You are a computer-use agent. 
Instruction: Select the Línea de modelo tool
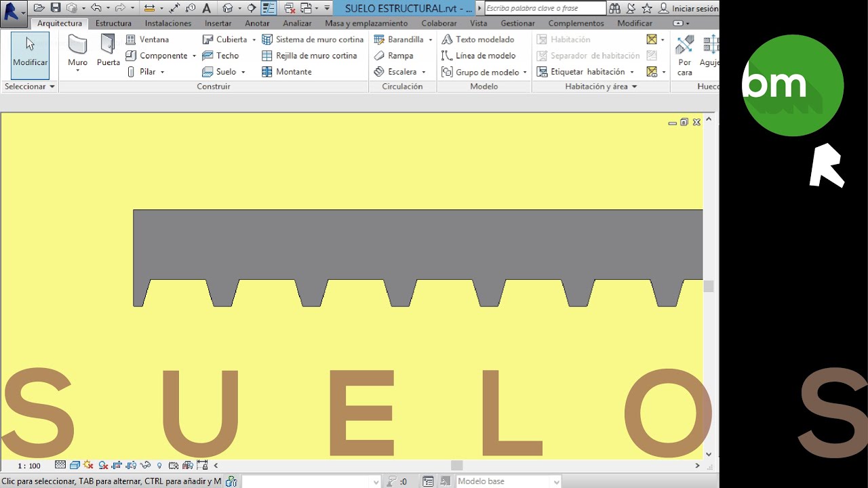(x=479, y=56)
